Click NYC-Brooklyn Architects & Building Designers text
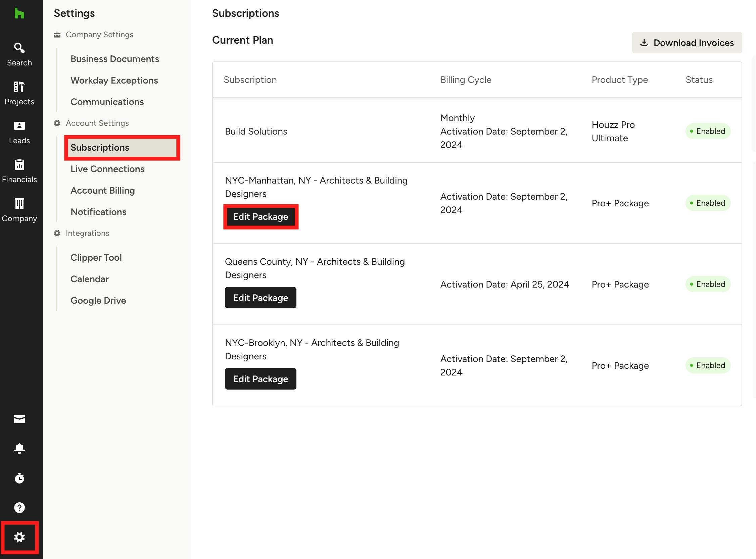The image size is (756, 559). tap(312, 350)
